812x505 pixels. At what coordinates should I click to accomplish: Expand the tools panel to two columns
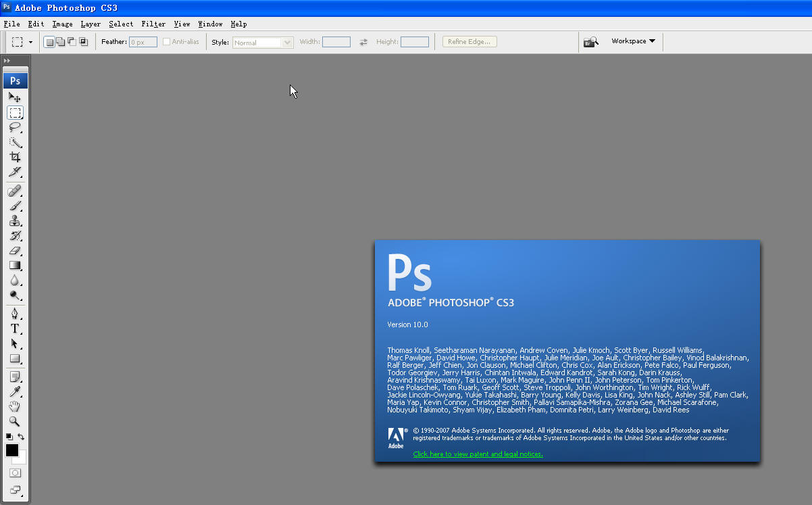[7, 60]
